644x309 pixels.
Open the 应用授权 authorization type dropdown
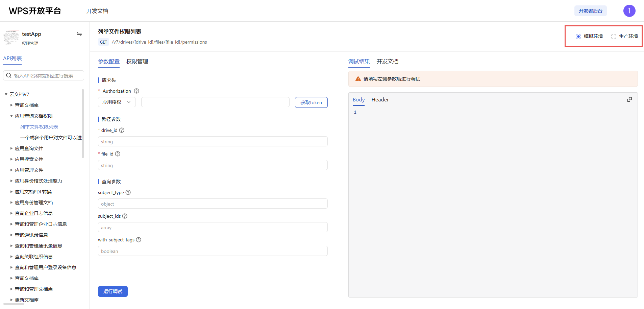[x=117, y=102]
